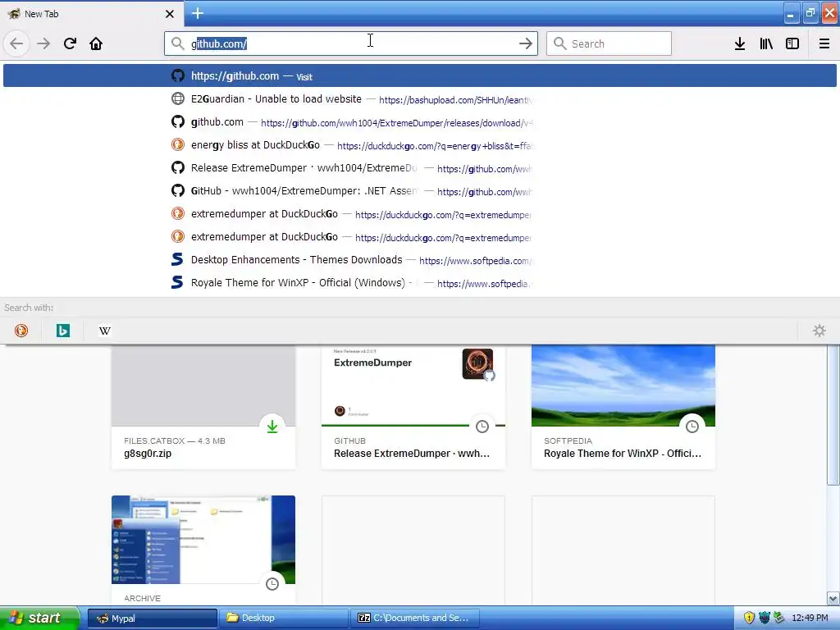Switch to C:\Documents and Se... taskbar button
The width and height of the screenshot is (840, 630).
414,619
